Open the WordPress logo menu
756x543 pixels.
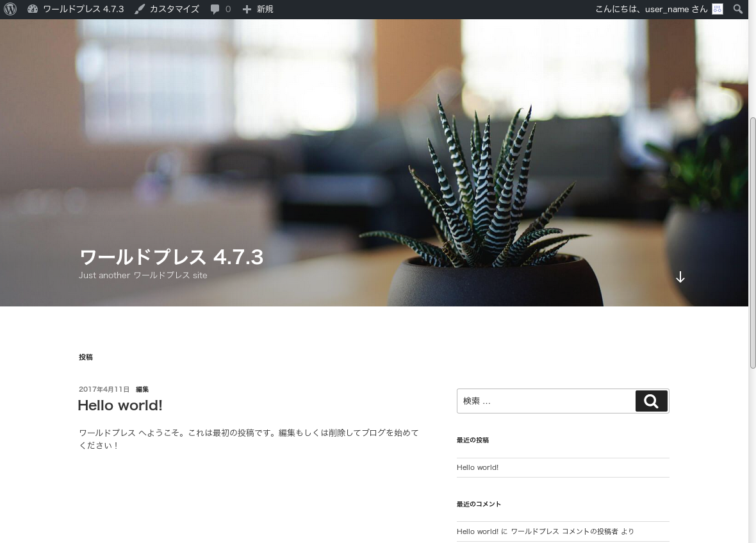point(10,9)
